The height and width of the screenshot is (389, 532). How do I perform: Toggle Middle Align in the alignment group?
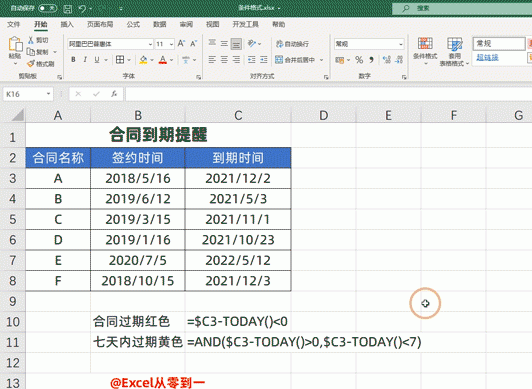pyautogui.click(x=224, y=43)
